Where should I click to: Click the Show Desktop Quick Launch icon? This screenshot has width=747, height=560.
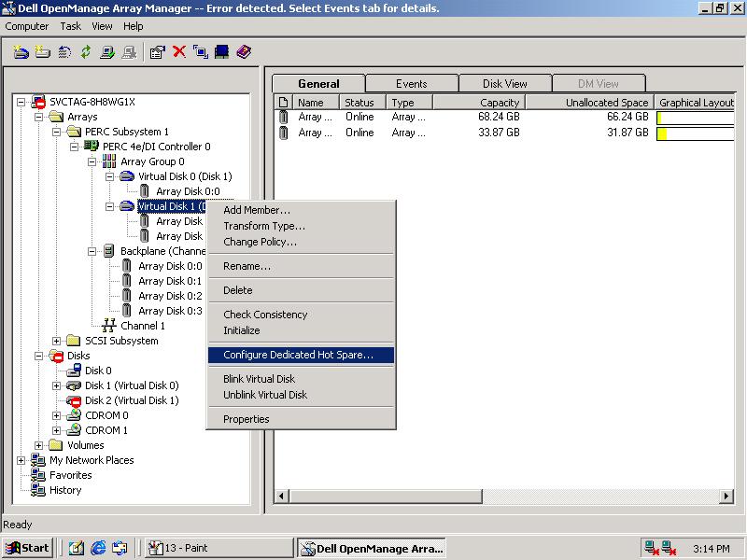tap(77, 548)
